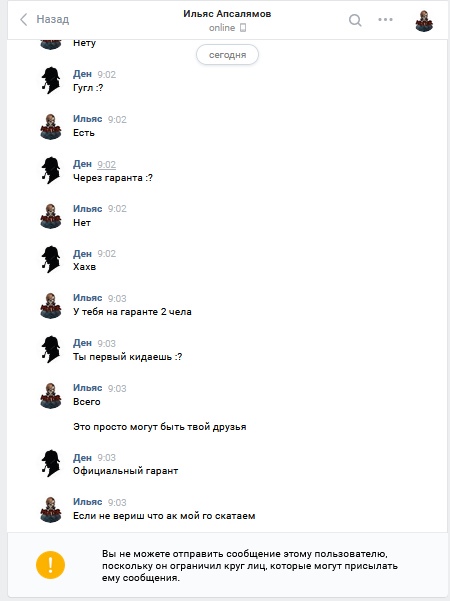
Task: Click Ильяс's avatar beside Если не вериш message
Action: coord(51,509)
